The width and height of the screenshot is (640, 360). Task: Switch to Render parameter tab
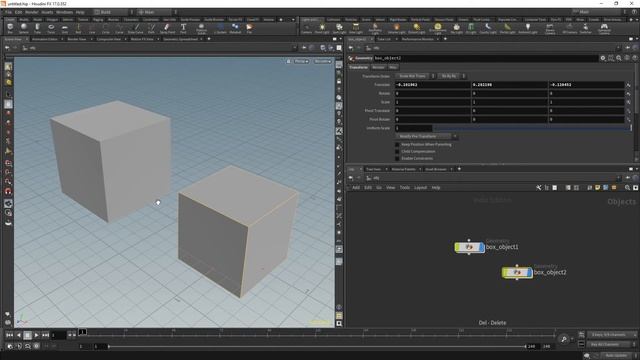point(378,67)
